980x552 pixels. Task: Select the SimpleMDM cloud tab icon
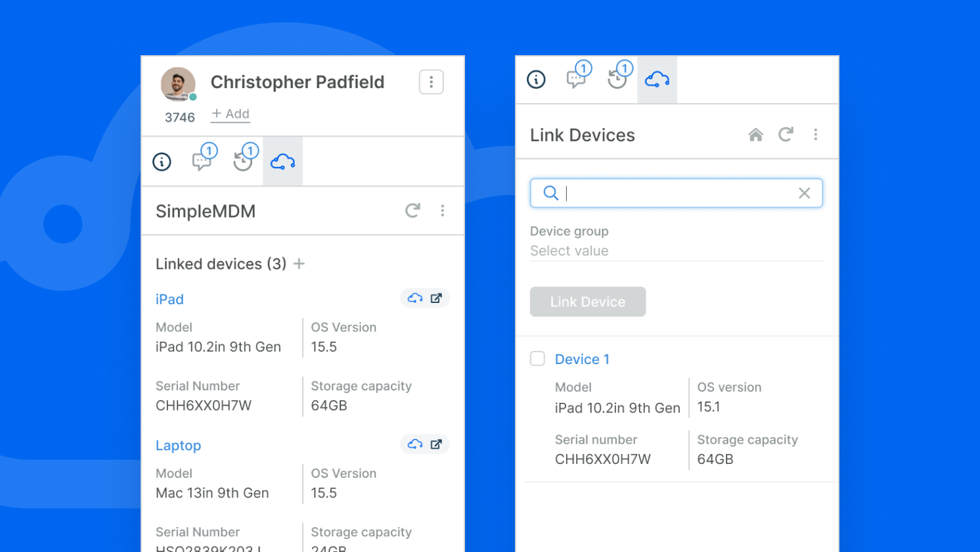pos(282,161)
